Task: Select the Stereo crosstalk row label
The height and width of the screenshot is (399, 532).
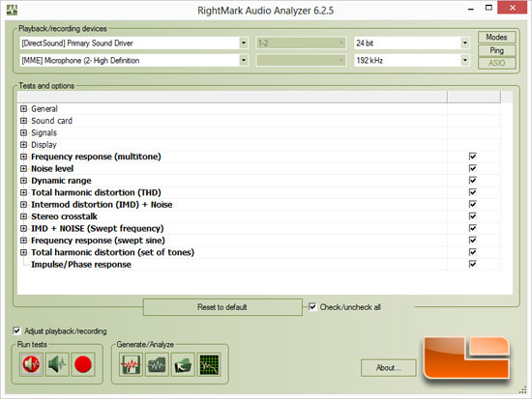Action: tap(64, 216)
